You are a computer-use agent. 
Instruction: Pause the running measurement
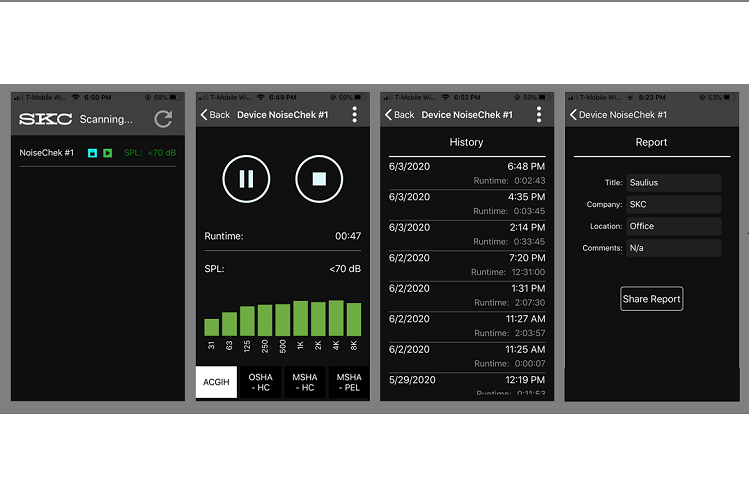(246, 179)
